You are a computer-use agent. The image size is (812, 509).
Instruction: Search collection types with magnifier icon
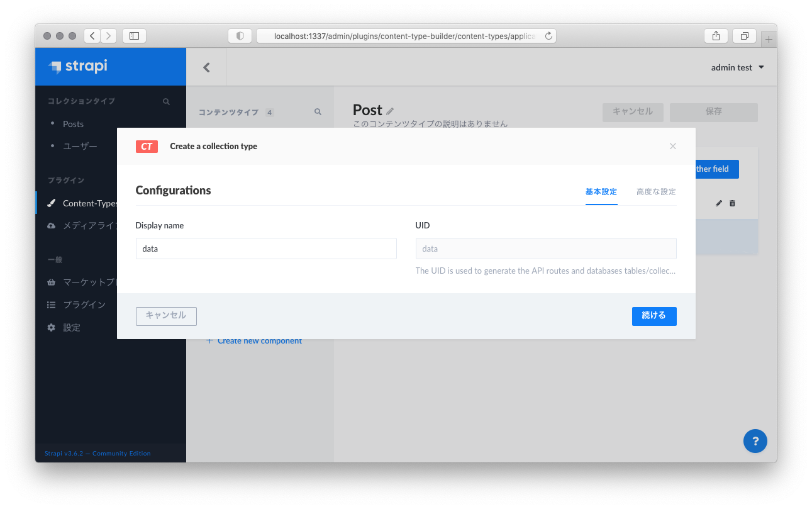pos(166,101)
